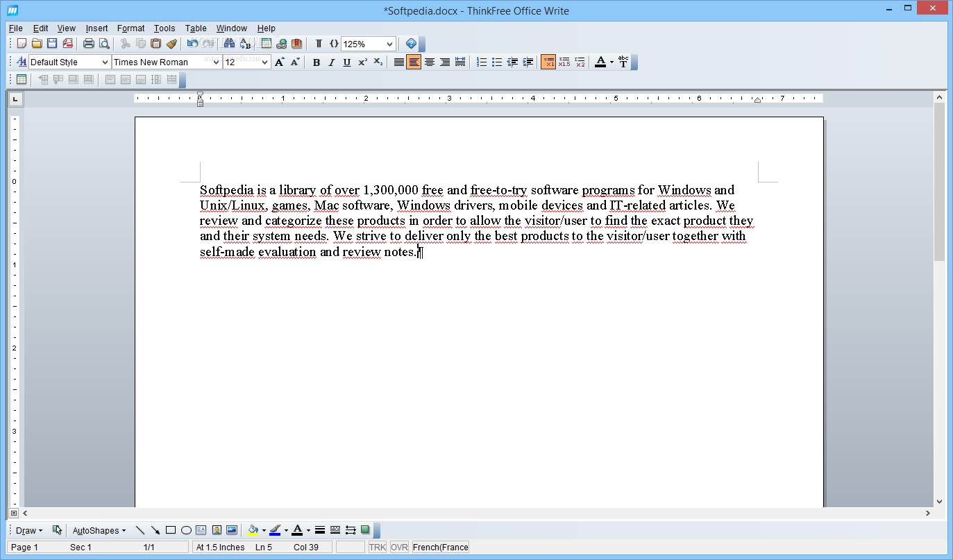Insert a text box
The width and height of the screenshot is (953, 560).
[x=201, y=530]
